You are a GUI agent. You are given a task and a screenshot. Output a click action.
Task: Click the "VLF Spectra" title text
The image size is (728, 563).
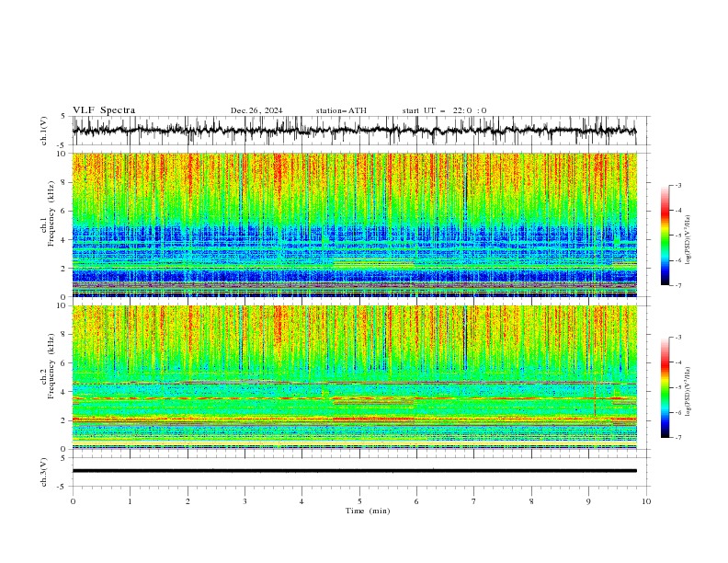[104, 110]
